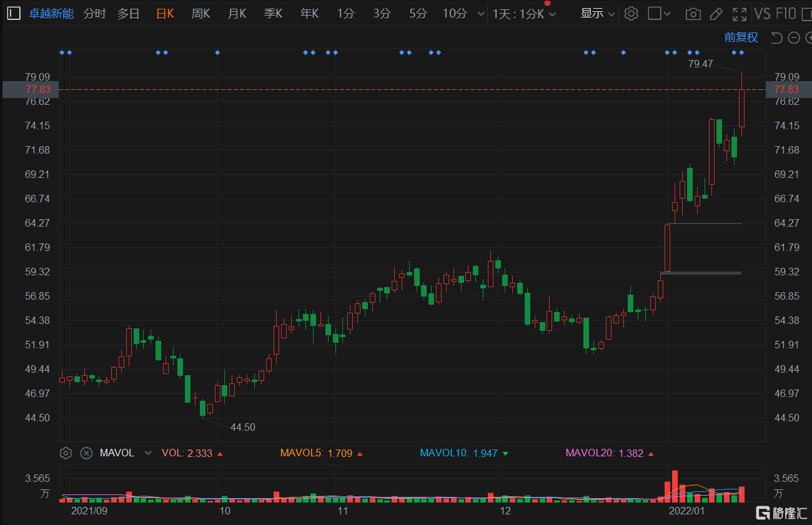This screenshot has height=525, width=812.
Task: Open the 显示 dropdown
Action: click(x=598, y=13)
